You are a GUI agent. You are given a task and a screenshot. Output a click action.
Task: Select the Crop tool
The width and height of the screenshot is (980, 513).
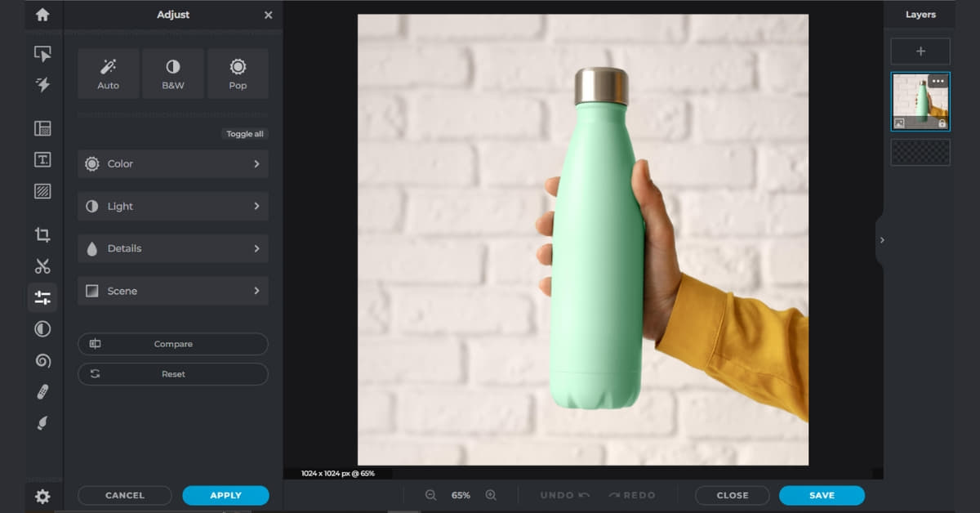coord(42,235)
